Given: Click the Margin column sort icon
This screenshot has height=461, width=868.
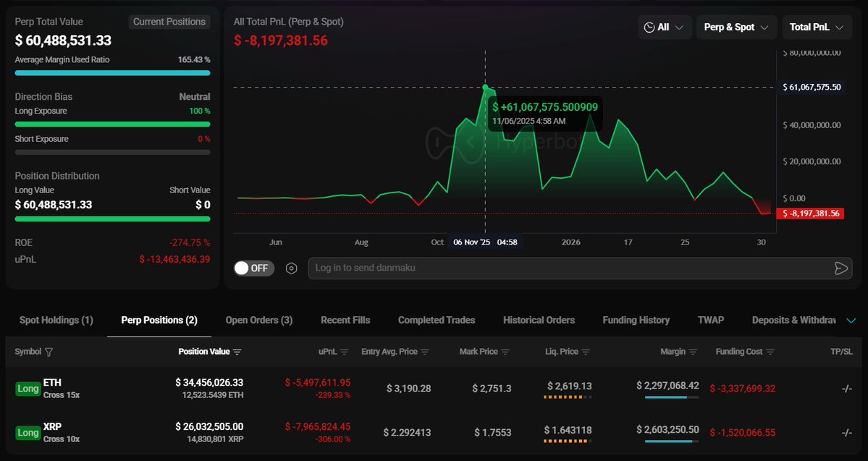Looking at the screenshot, I should click(x=692, y=352).
